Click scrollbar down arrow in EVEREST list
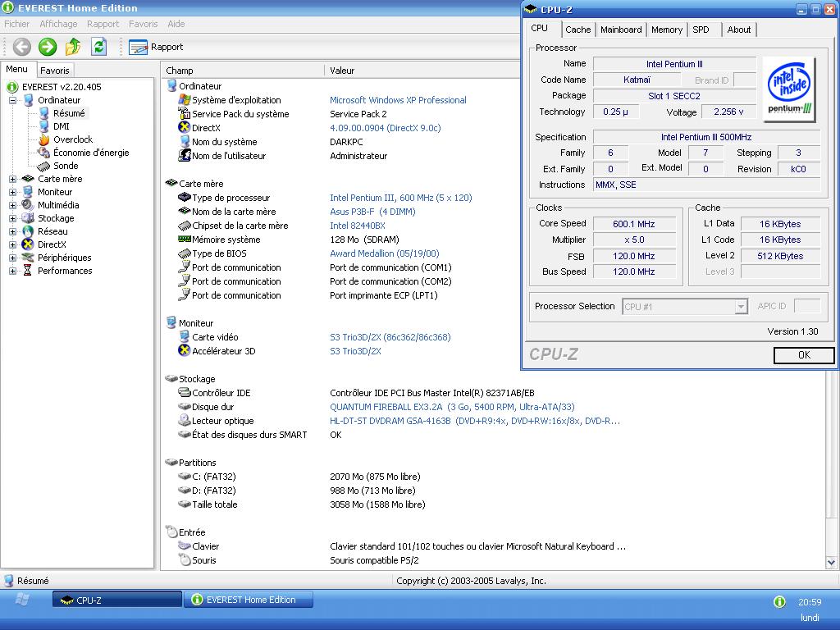This screenshot has width=840, height=630. (831, 563)
